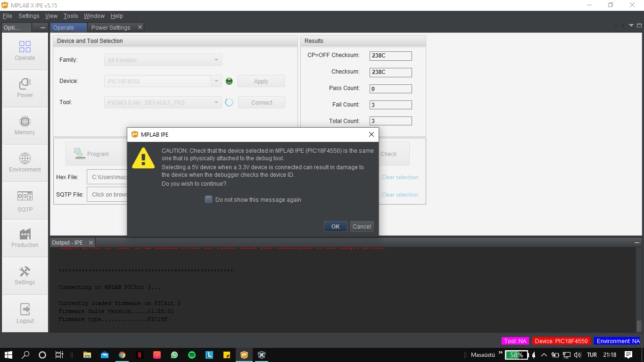Open the Operate panel in the sidebar
This screenshot has width=644, height=362.
click(25, 51)
